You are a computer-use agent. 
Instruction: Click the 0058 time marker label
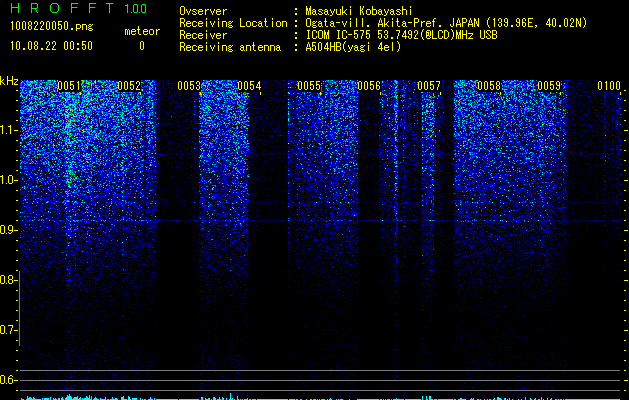[x=489, y=86]
